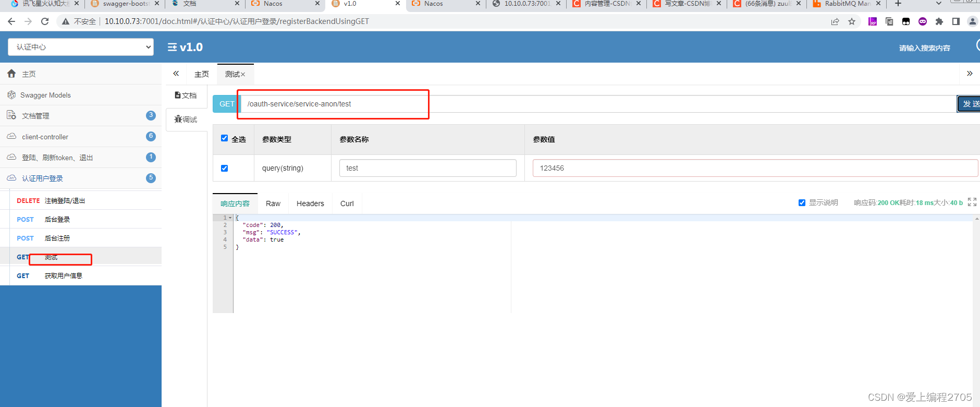Switch to the Raw response tab
This screenshot has width=980, height=407.
[x=273, y=203]
